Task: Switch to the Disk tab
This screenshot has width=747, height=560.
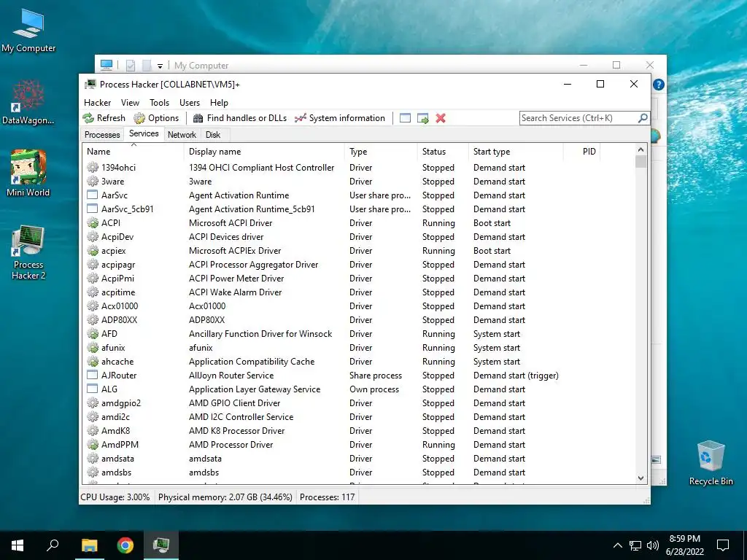Action: pos(213,135)
